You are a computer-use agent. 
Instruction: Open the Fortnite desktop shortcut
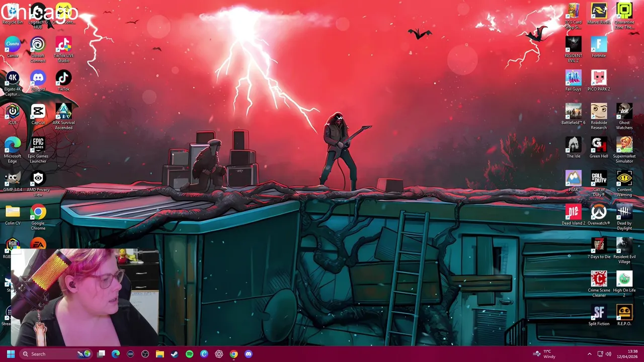(599, 47)
